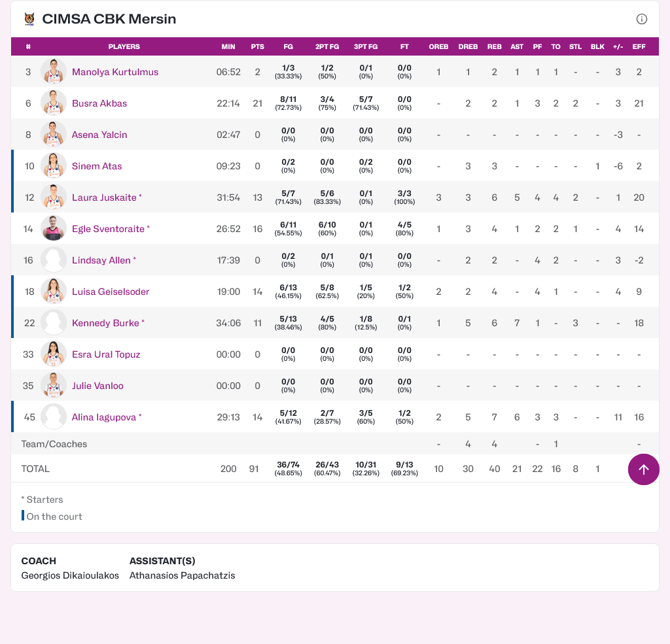The height and width of the screenshot is (644, 670).
Task: Click the info icon beside team name
Action: click(x=642, y=19)
